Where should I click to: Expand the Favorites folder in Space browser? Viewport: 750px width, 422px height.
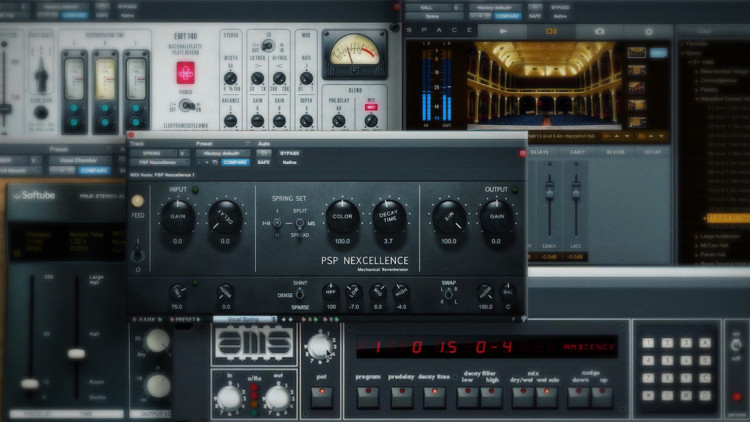[x=683, y=44]
